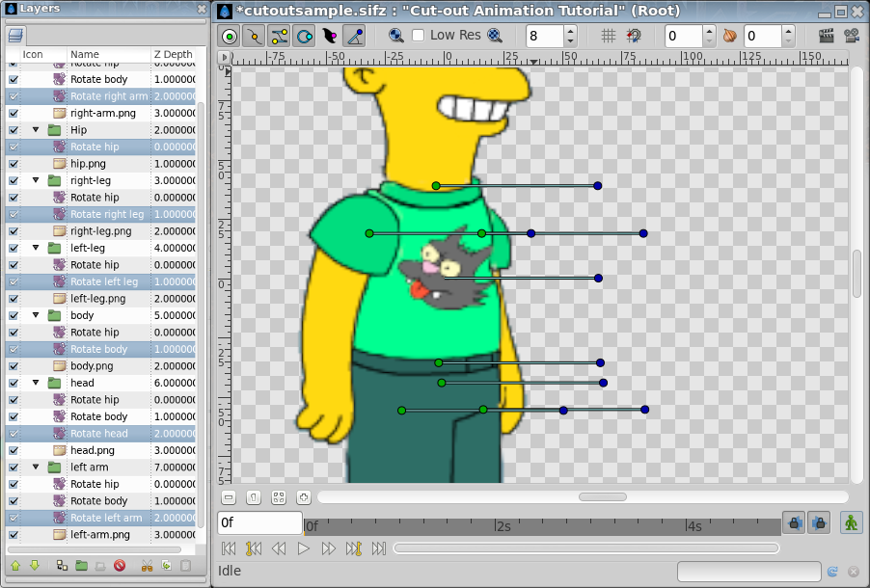The height and width of the screenshot is (588, 870).
Task: Toggle tangent handles display
Action: point(279,37)
